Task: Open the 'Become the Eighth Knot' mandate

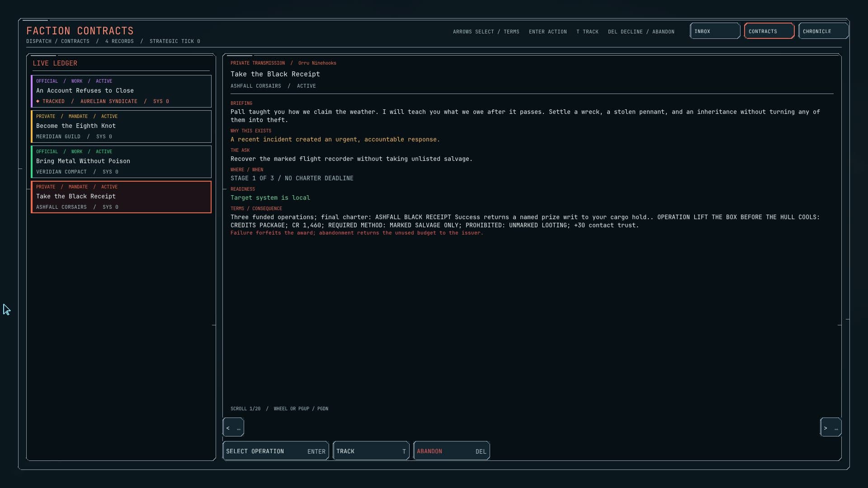Action: pos(121,127)
